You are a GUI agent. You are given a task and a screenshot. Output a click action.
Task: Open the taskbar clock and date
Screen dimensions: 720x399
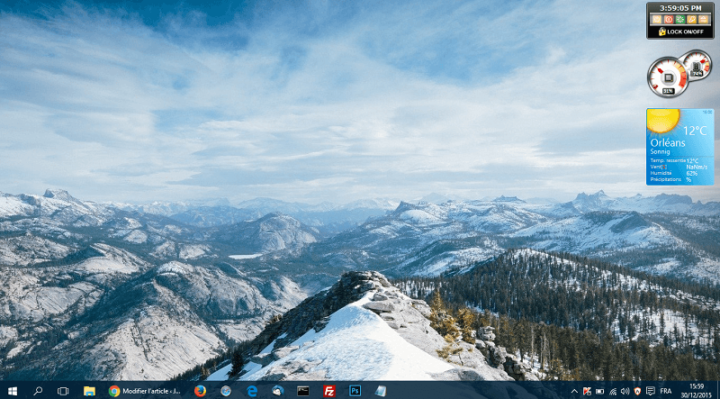[x=696, y=391]
